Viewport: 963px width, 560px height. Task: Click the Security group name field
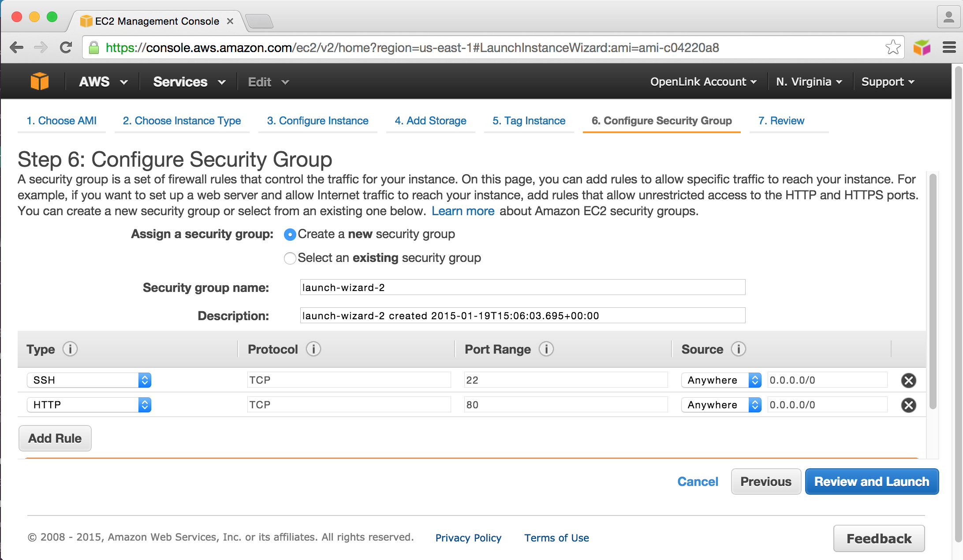(523, 287)
